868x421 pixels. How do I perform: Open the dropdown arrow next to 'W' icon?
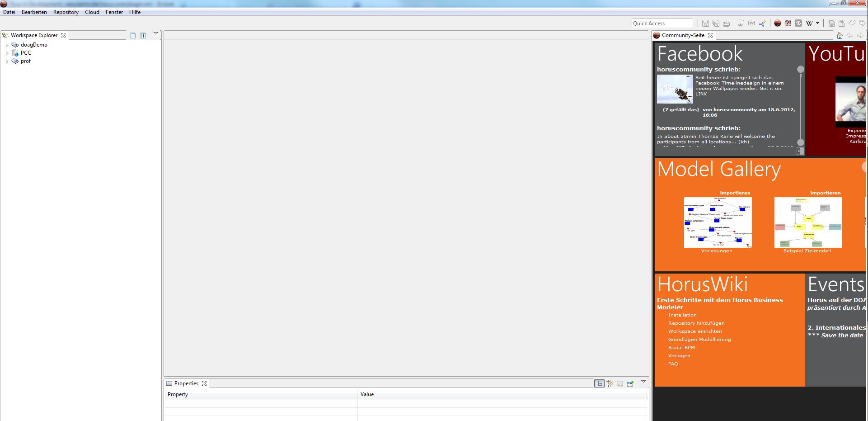click(817, 24)
